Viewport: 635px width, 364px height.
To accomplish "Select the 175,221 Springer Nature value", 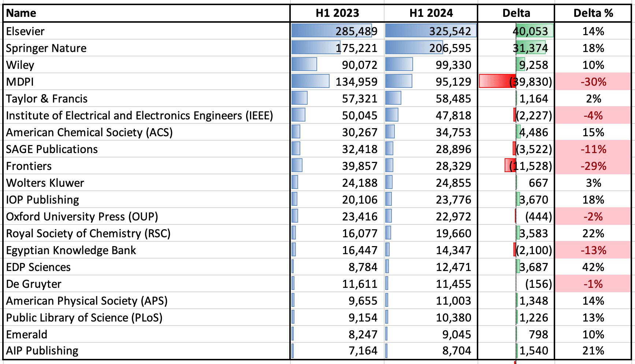I will click(x=337, y=48).
